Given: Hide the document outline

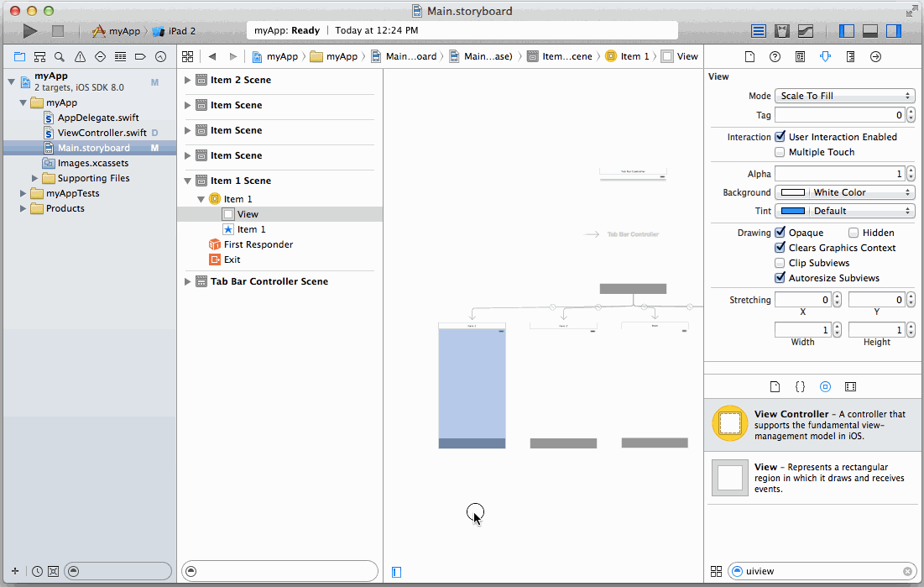Looking at the screenshot, I should click(397, 572).
